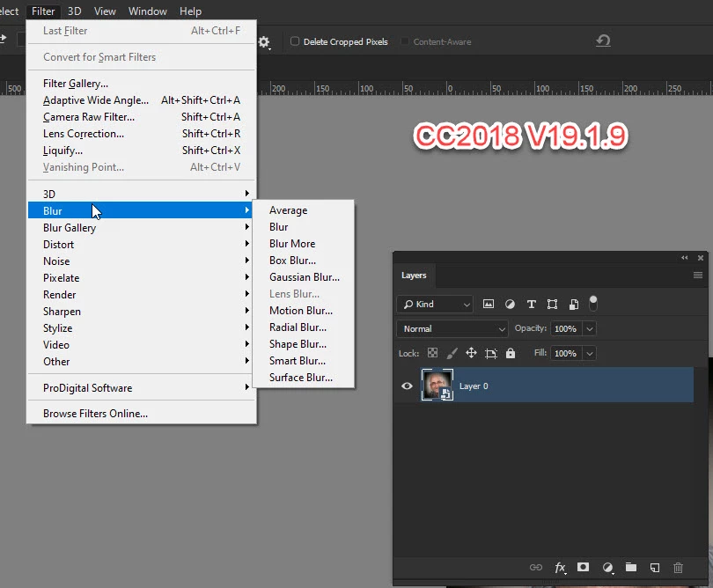Collapse Layers panel double-arrow icon
The width and height of the screenshot is (713, 588).
coord(684,257)
